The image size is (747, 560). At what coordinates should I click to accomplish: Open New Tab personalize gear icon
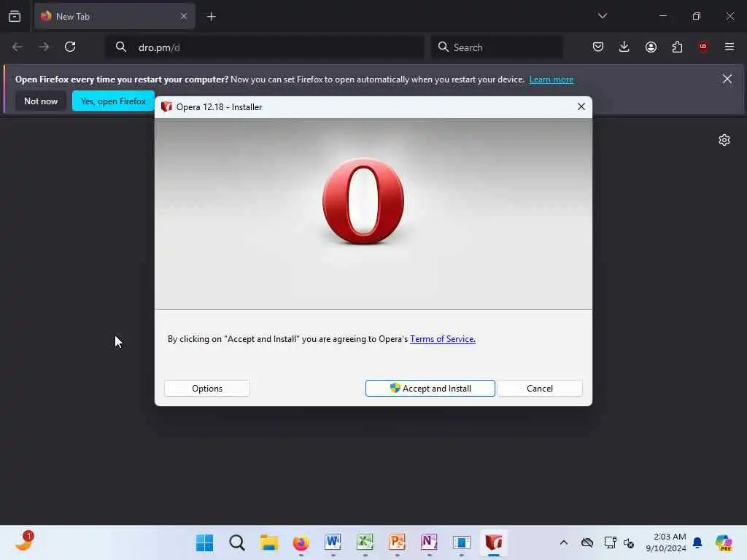pyautogui.click(x=724, y=140)
